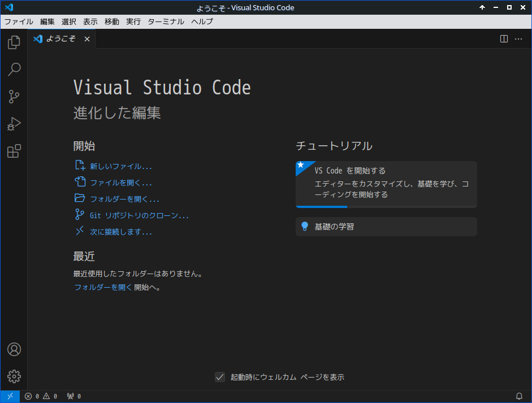The width and height of the screenshot is (532, 403).
Task: Close the ようこそ tab
Action: [87, 39]
